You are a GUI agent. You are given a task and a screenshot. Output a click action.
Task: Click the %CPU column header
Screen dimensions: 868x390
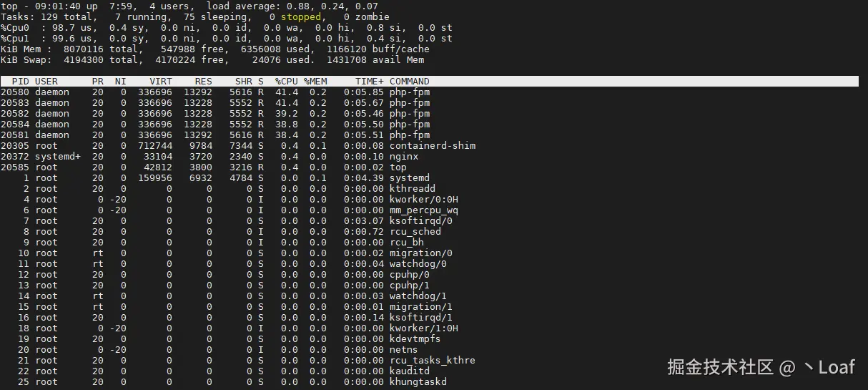pos(286,82)
